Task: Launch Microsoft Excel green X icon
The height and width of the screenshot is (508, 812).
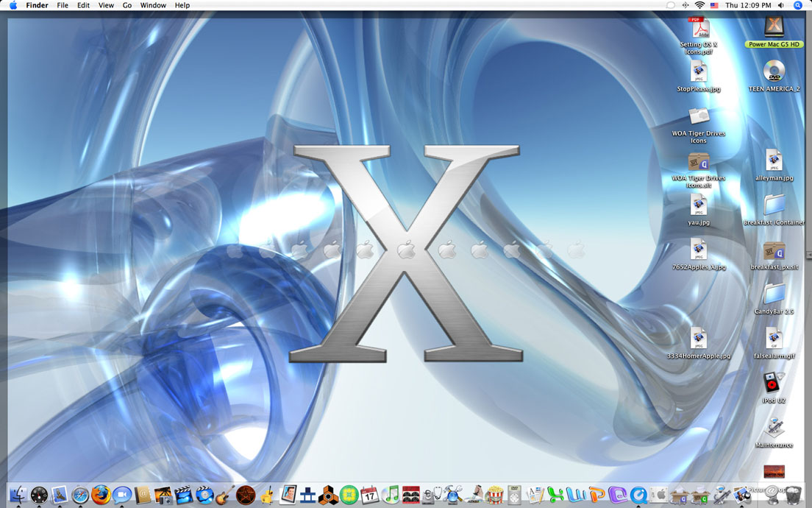Action: [x=555, y=495]
